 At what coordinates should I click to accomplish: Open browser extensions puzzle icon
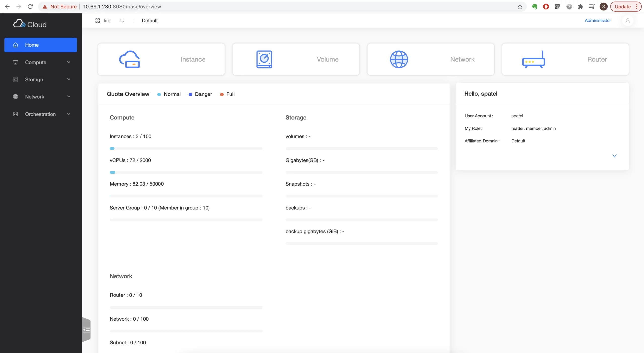580,7
